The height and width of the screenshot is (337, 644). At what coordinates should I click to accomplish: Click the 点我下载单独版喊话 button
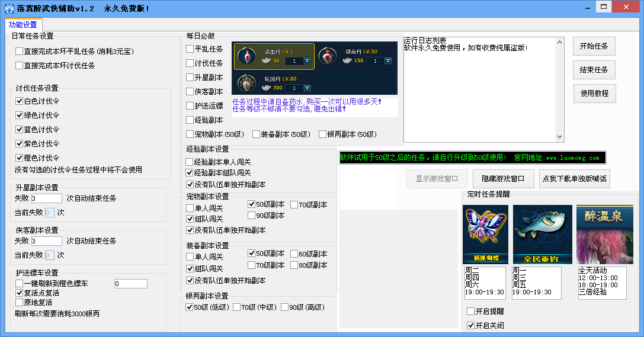(x=574, y=179)
